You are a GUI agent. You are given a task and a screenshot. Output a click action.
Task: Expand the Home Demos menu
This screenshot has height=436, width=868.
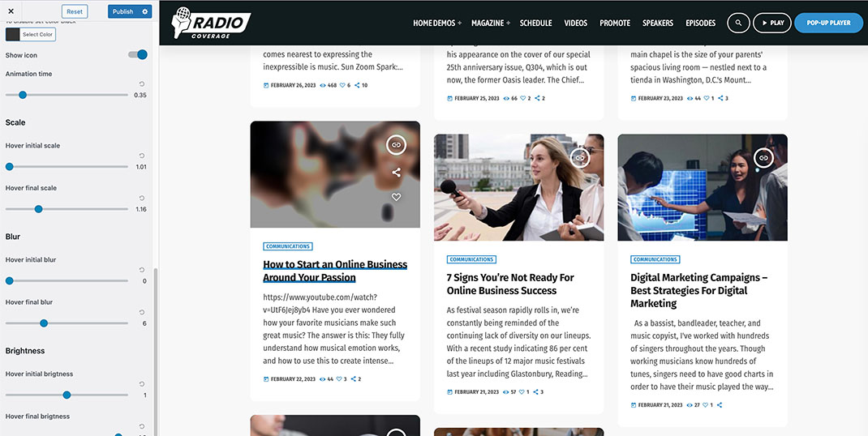point(437,24)
